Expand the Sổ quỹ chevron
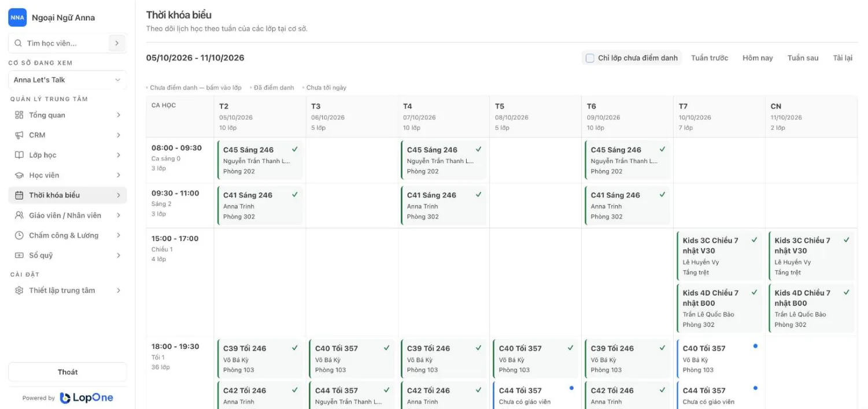The height and width of the screenshot is (409, 868). [x=119, y=255]
